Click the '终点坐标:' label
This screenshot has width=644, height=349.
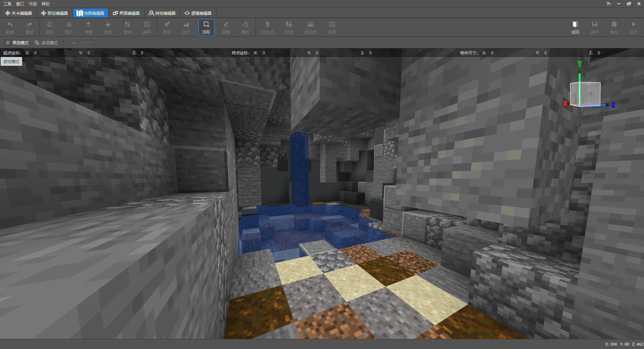240,53
